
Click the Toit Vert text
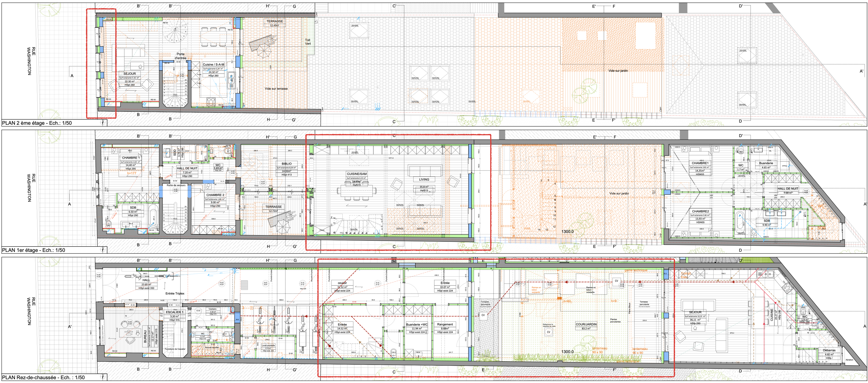308,42
